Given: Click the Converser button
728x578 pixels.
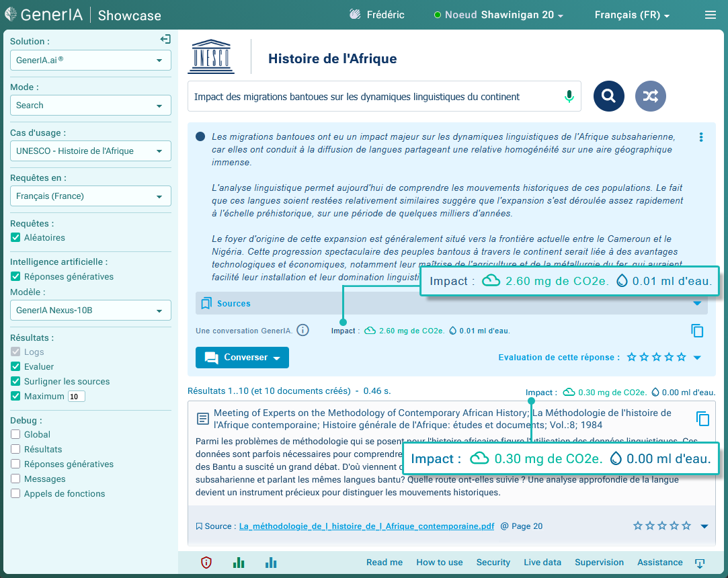Looking at the screenshot, I should pyautogui.click(x=243, y=358).
